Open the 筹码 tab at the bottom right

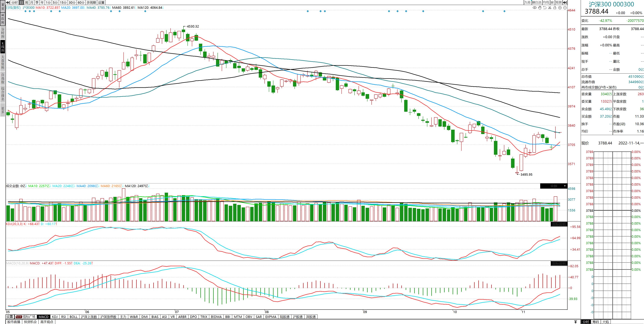(596, 322)
